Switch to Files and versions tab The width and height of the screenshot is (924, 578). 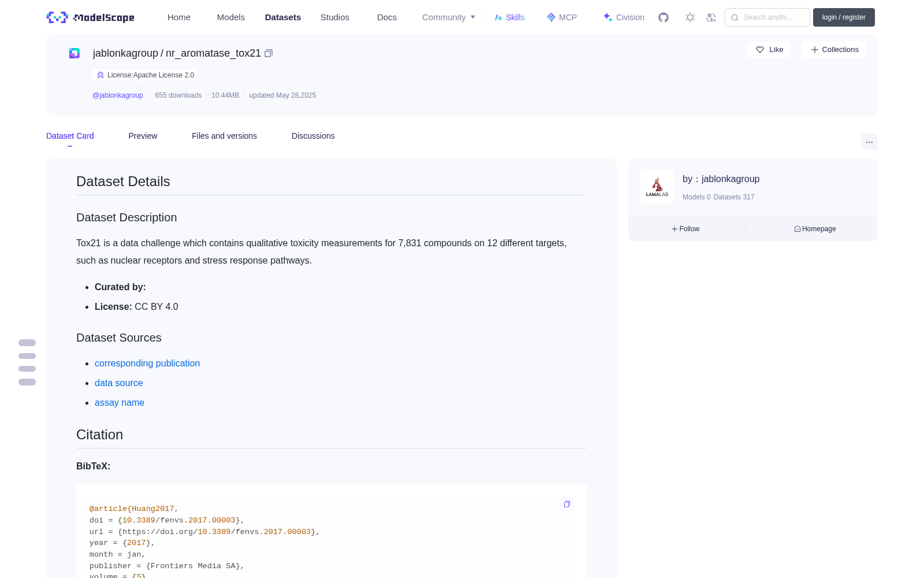[x=224, y=136]
